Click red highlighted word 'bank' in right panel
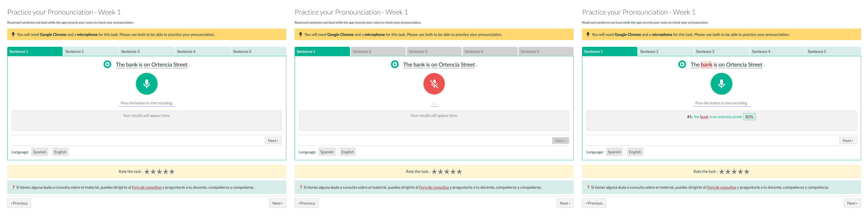Image resolution: width=868 pixels, height=221 pixels. point(707,65)
